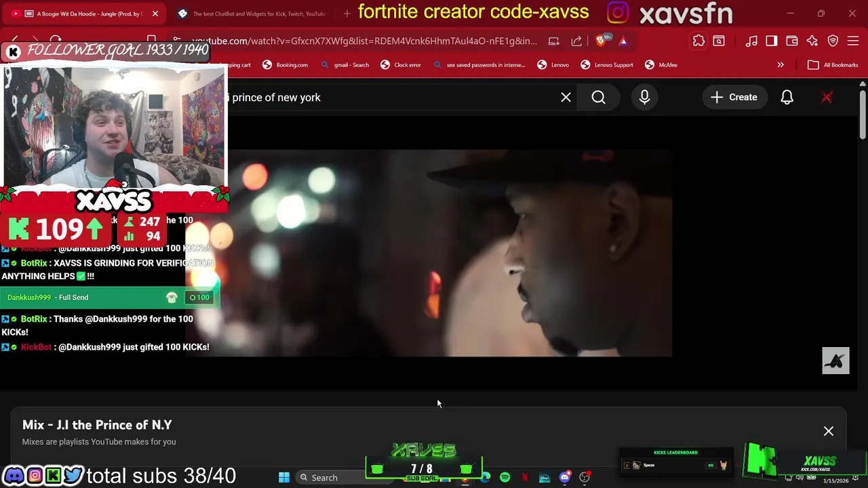Viewport: 868px width, 488px height.
Task: Open a new browser tab
Action: (347, 14)
